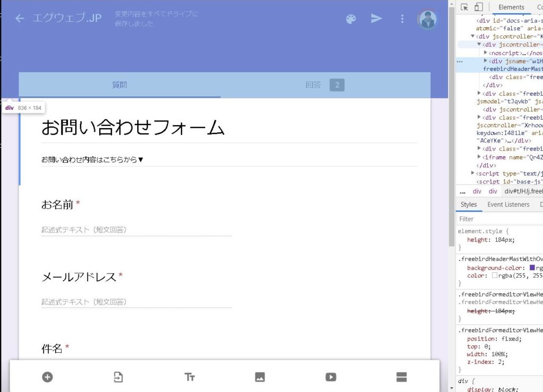Image resolution: width=543 pixels, height=392 pixels.
Task: Click the send form paper plane icon
Action: pos(376,19)
